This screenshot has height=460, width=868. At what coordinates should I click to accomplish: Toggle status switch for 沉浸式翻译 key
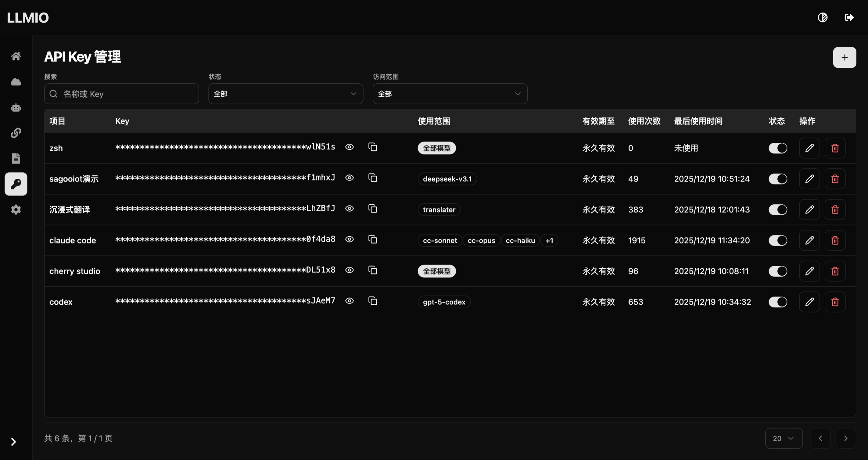pyautogui.click(x=778, y=209)
